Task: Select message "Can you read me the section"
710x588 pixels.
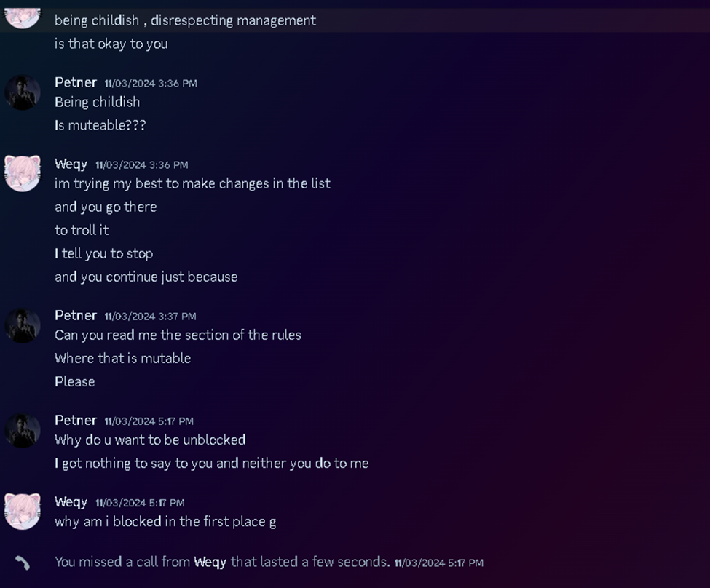Action: coord(178,335)
